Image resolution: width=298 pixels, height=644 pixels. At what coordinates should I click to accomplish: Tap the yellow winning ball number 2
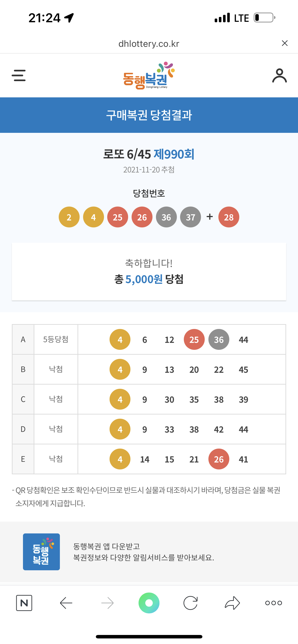click(x=69, y=217)
